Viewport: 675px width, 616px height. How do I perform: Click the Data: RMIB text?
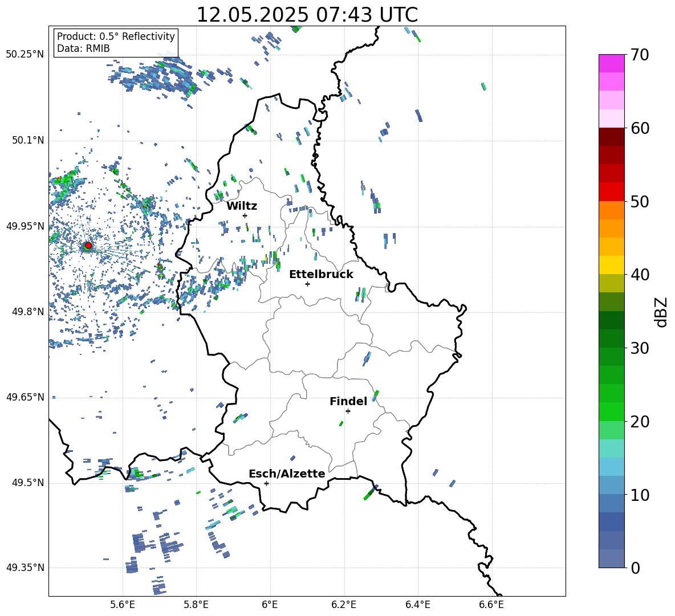click(x=83, y=48)
